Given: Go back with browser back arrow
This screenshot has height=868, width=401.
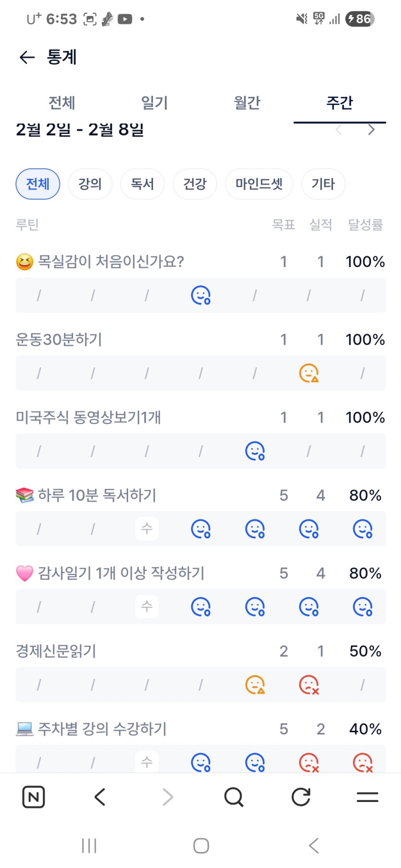Looking at the screenshot, I should 100,797.
